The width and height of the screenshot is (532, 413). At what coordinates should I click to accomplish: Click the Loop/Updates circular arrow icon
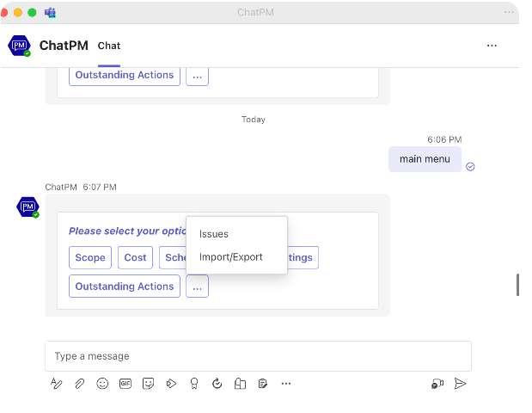coord(217,384)
